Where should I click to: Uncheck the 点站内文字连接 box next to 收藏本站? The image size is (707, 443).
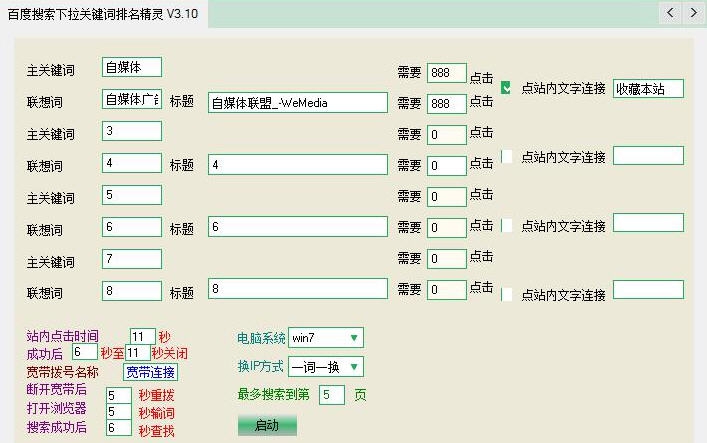click(506, 88)
